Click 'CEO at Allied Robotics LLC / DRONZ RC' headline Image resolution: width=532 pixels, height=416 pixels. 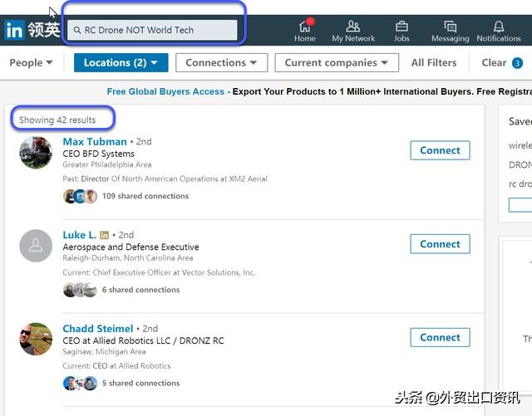coord(143,340)
